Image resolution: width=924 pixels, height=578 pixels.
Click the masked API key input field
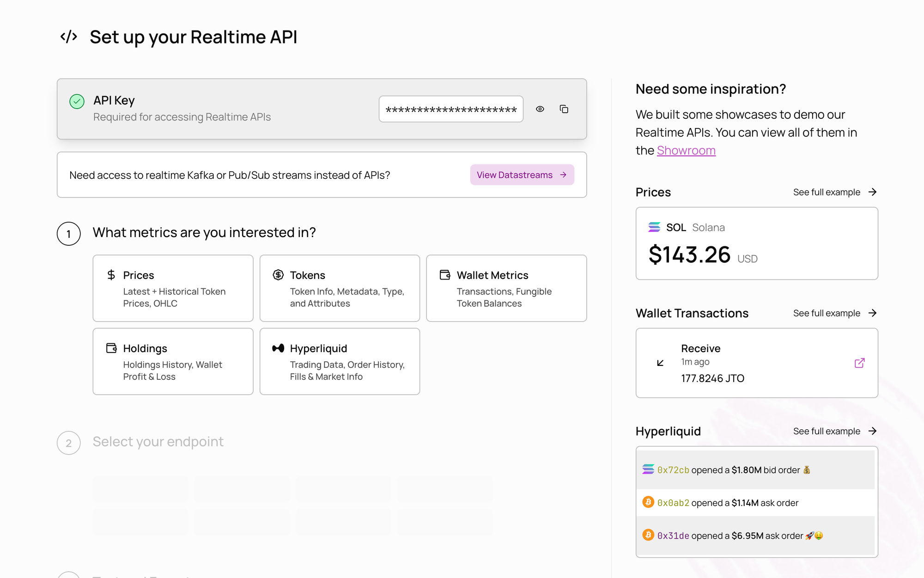[450, 109]
